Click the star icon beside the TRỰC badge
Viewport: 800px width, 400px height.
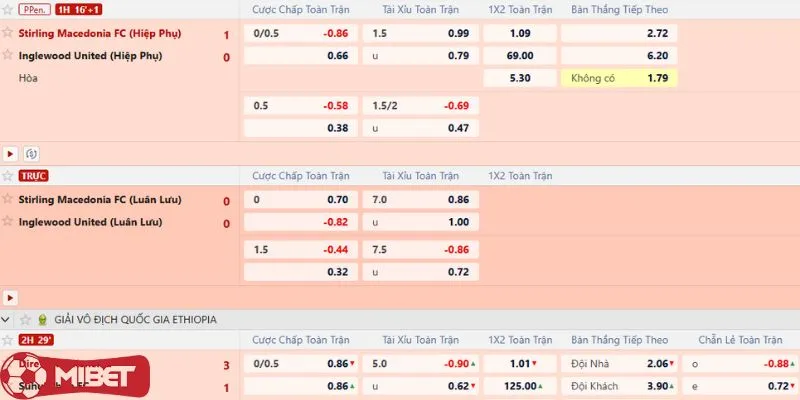coord(8,175)
